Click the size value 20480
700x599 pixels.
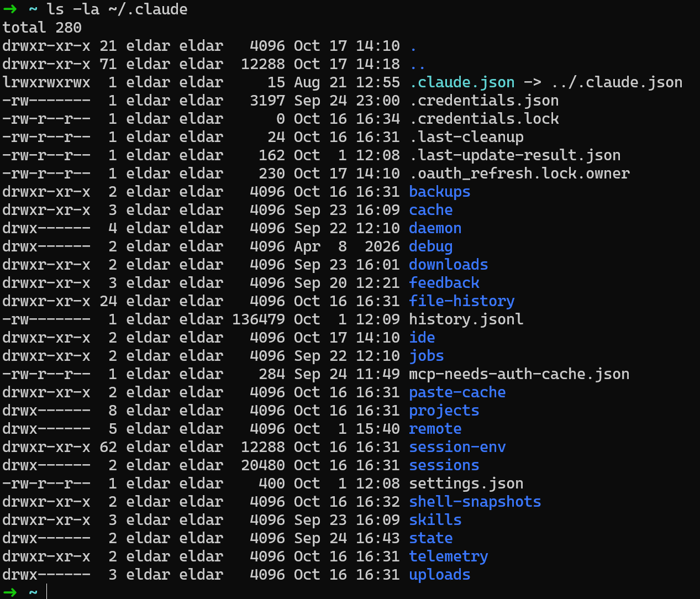263,465
